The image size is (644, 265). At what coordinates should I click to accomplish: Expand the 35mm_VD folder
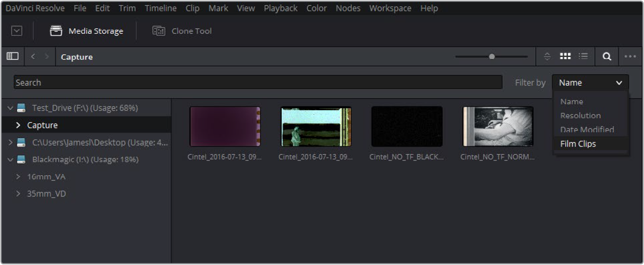[18, 194]
